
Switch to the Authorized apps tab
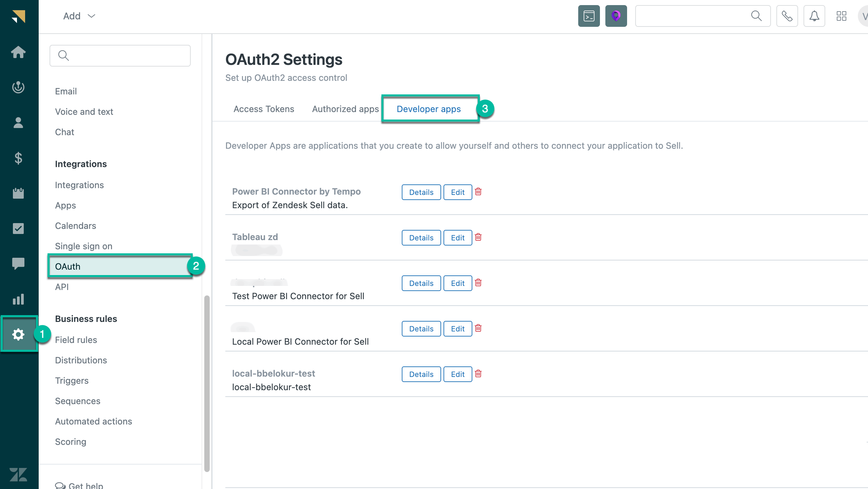point(345,109)
